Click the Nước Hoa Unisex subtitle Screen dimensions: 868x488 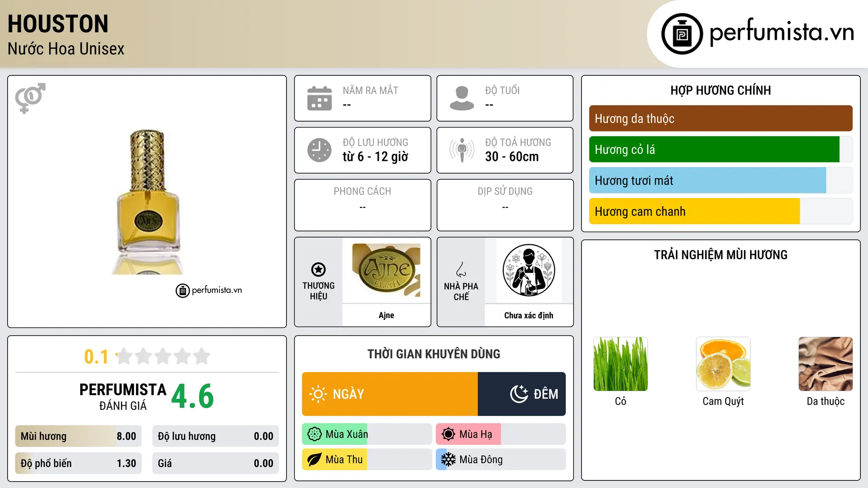[x=66, y=49]
